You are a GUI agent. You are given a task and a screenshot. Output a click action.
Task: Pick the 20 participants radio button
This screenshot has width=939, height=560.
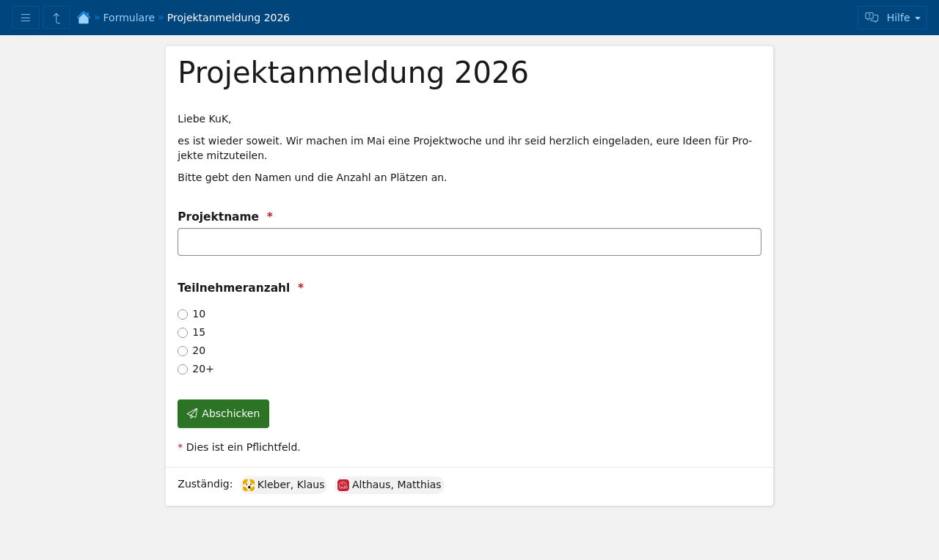click(x=183, y=351)
